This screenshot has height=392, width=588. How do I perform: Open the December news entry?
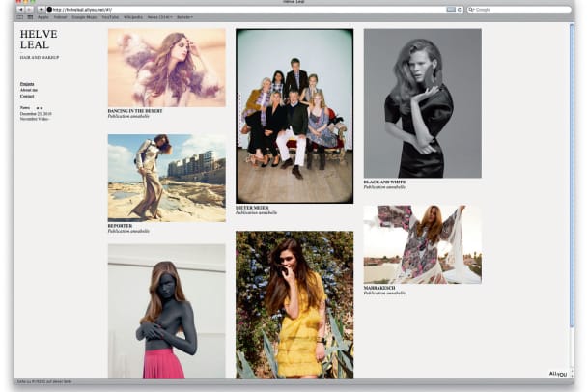pos(36,114)
